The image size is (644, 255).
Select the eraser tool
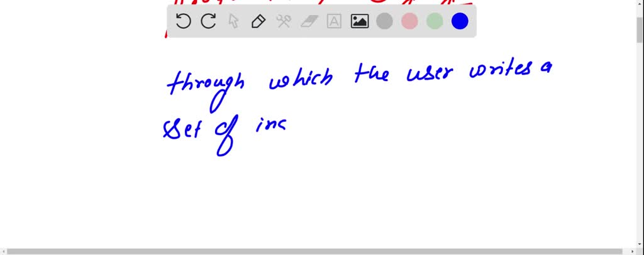(309, 21)
